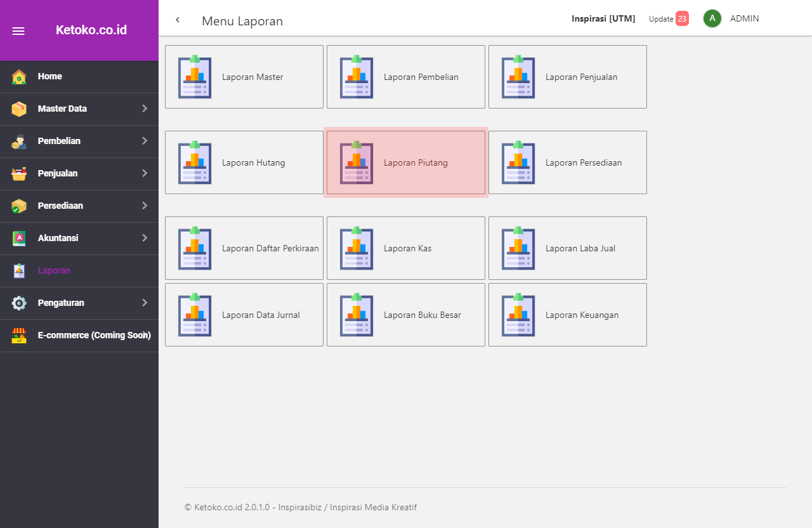The image size is (812, 528).
Task: Select Laporan Buku Besar card
Action: (406, 315)
